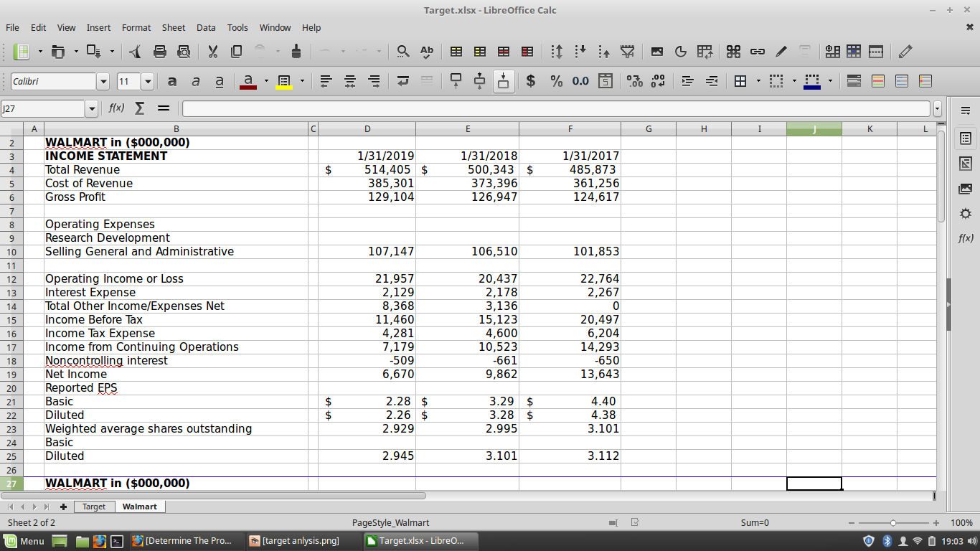Open Function Wizard f(x) beside Name Box

[116, 108]
